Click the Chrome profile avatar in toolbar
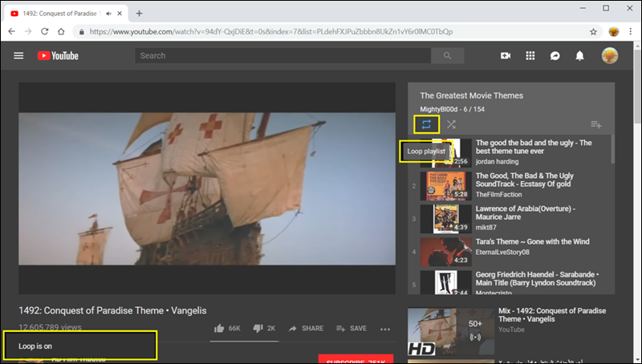Viewport: 642px width, 364px height. tap(613, 31)
